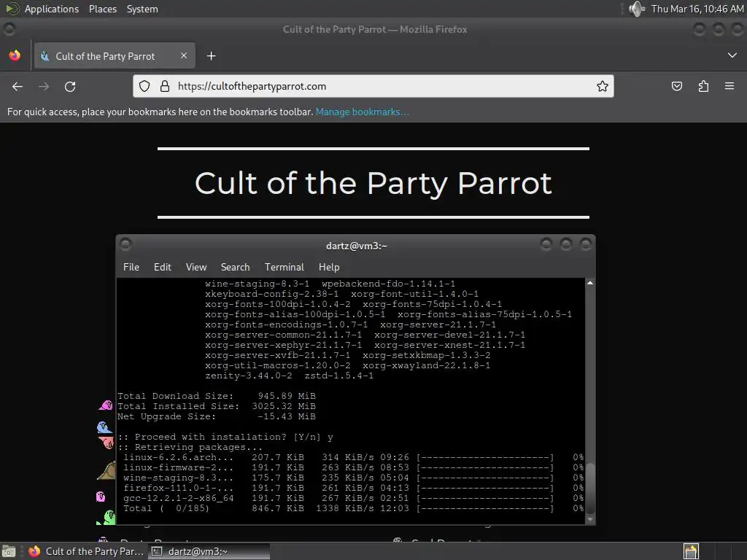Click the terminal window menu button at title-bar left
747x560 pixels.
point(125,244)
